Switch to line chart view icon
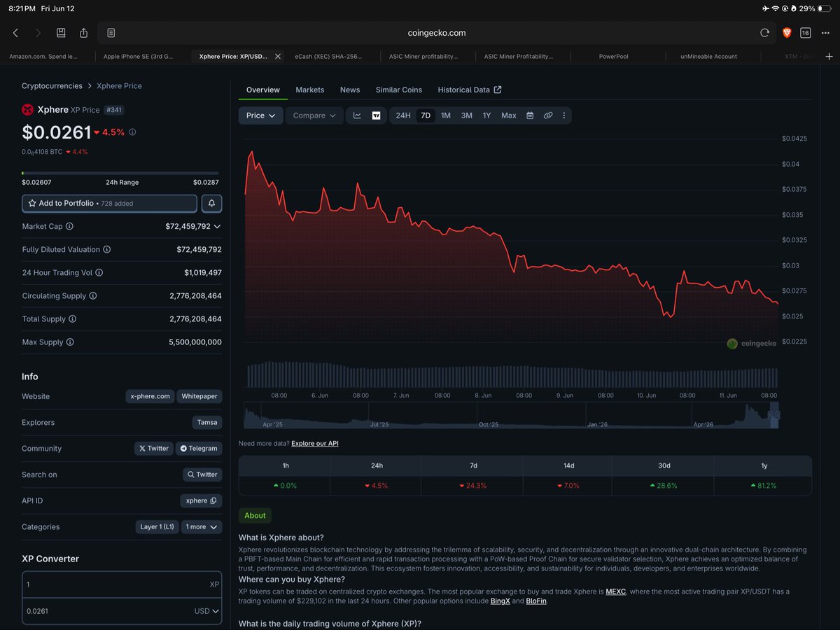Image resolution: width=840 pixels, height=630 pixels. coord(357,115)
